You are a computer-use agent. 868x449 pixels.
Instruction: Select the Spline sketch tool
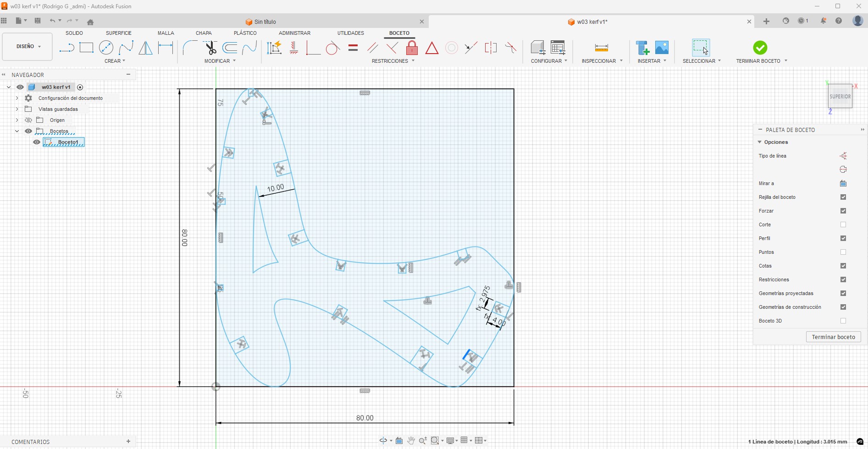(126, 48)
